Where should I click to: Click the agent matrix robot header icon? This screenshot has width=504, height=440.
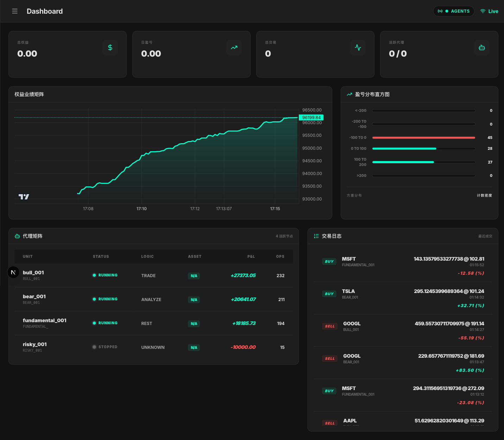tap(17, 236)
